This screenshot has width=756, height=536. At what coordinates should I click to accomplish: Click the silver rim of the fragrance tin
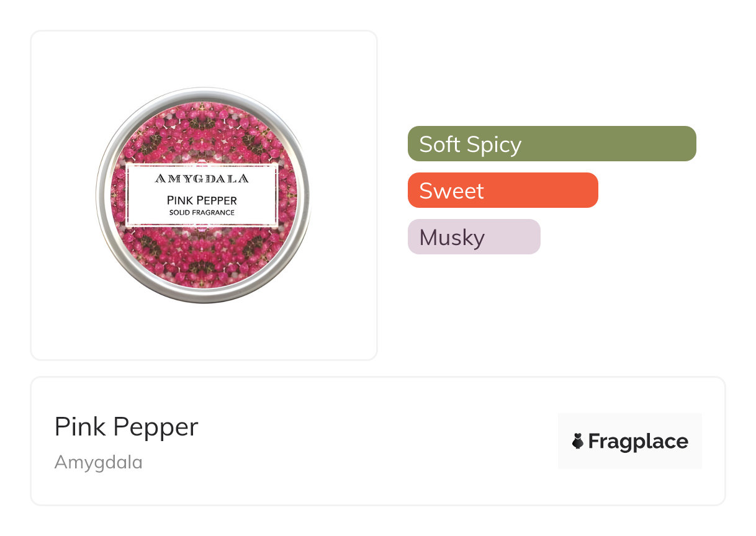coord(99,195)
